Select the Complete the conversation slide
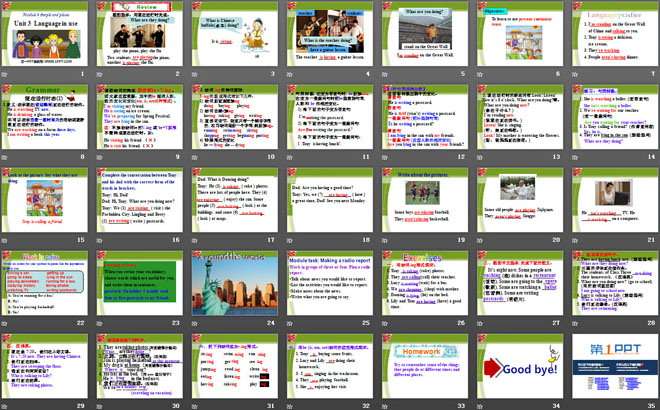 140,200
